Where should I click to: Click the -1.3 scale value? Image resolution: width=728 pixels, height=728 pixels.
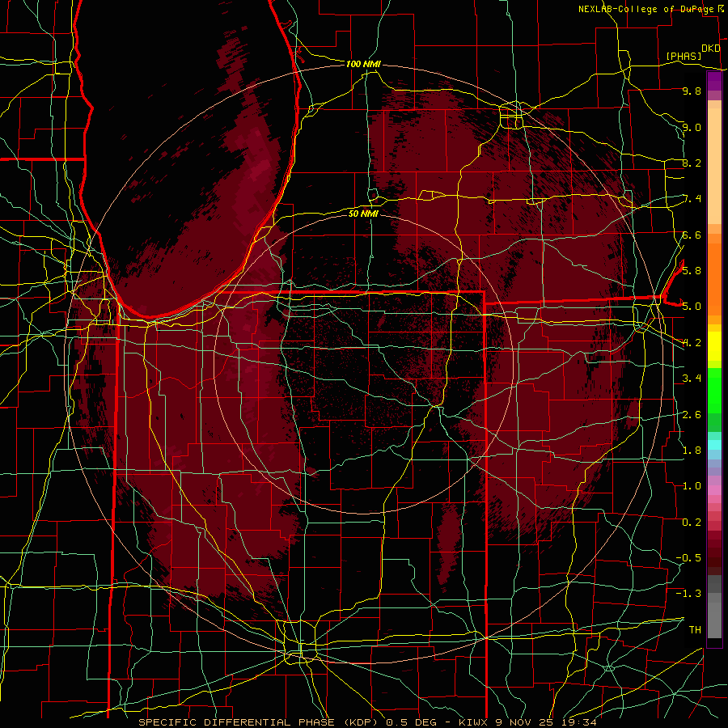[x=688, y=594]
